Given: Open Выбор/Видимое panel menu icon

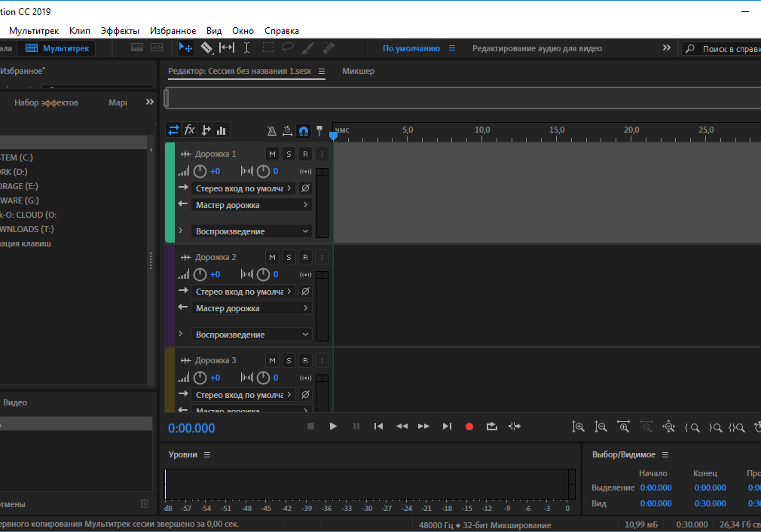Looking at the screenshot, I should 665,455.
